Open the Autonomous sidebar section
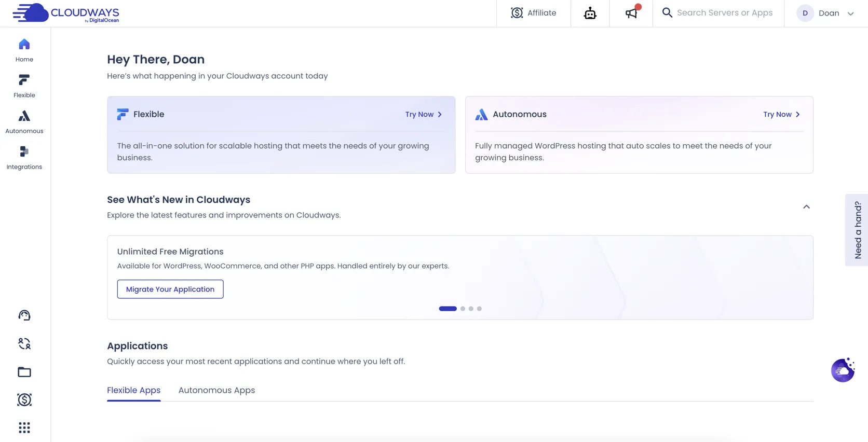The width and height of the screenshot is (868, 442). click(x=24, y=122)
